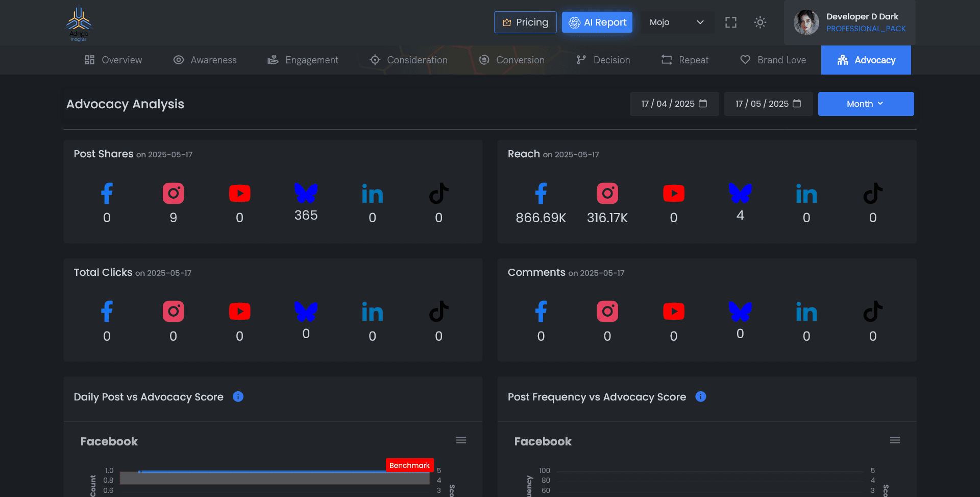The image size is (980, 497).
Task: Click info icon beside Post Frequency vs Advocacy Score
Action: pos(701,396)
